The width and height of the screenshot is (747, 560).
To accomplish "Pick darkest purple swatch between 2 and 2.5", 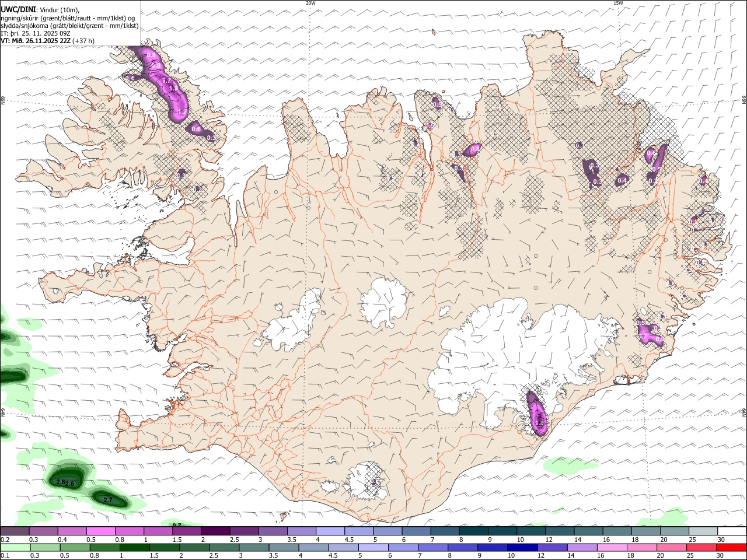I will click(x=215, y=531).
